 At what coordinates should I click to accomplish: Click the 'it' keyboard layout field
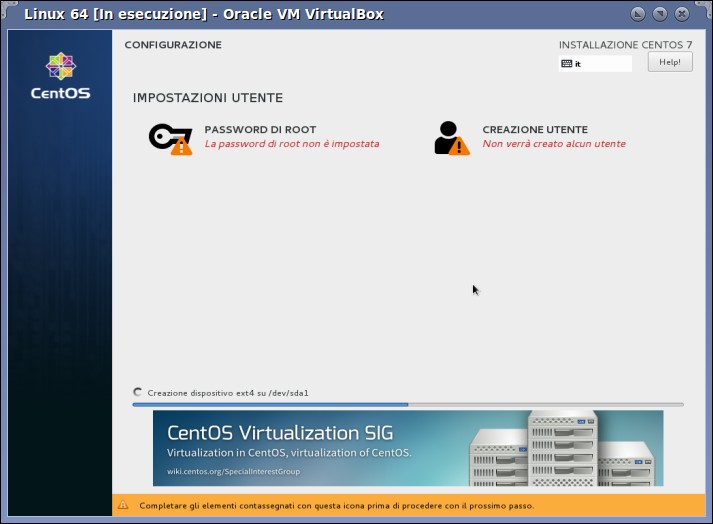click(x=595, y=64)
